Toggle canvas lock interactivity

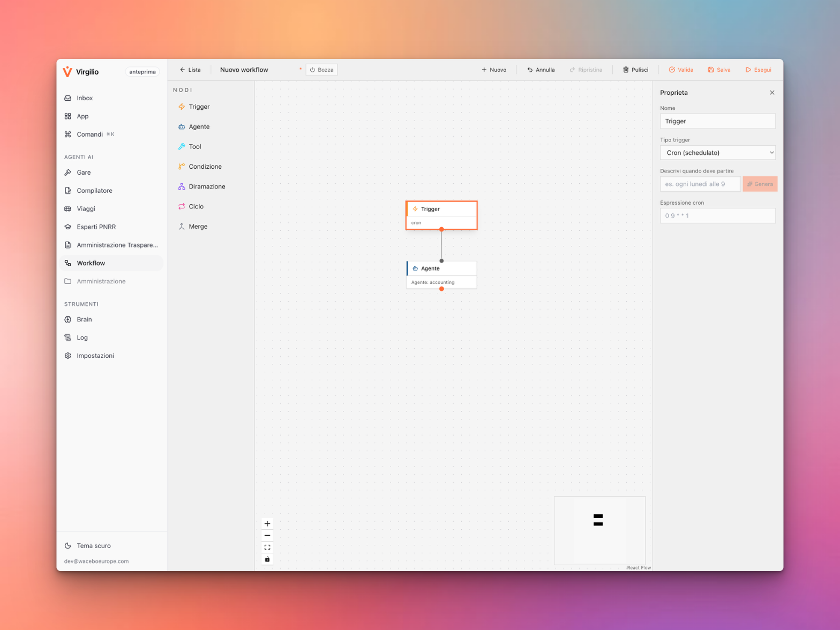[267, 559]
